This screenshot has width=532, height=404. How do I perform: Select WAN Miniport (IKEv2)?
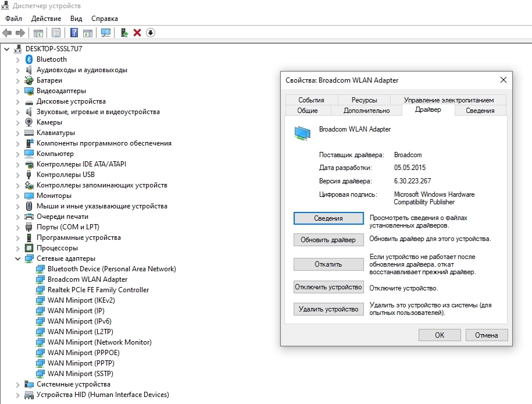[81, 300]
